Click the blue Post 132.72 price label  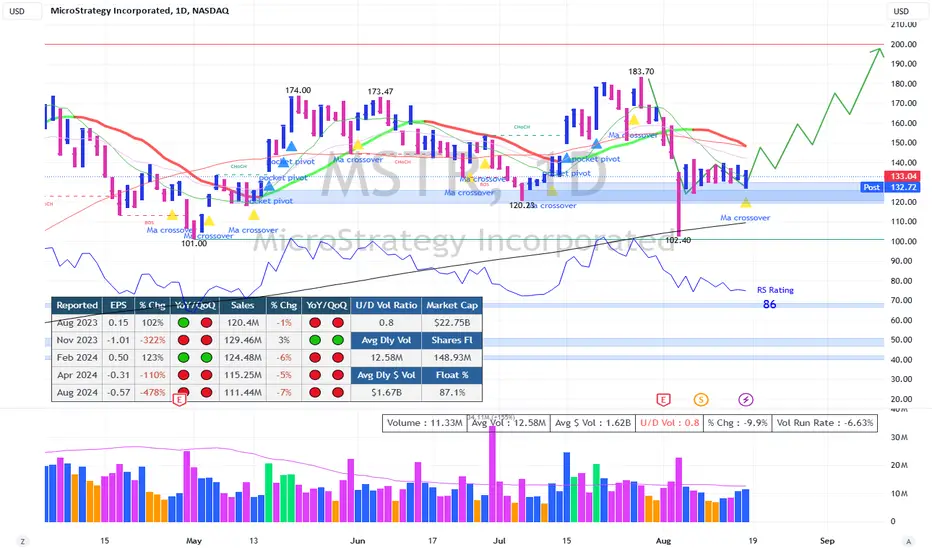[x=890, y=187]
